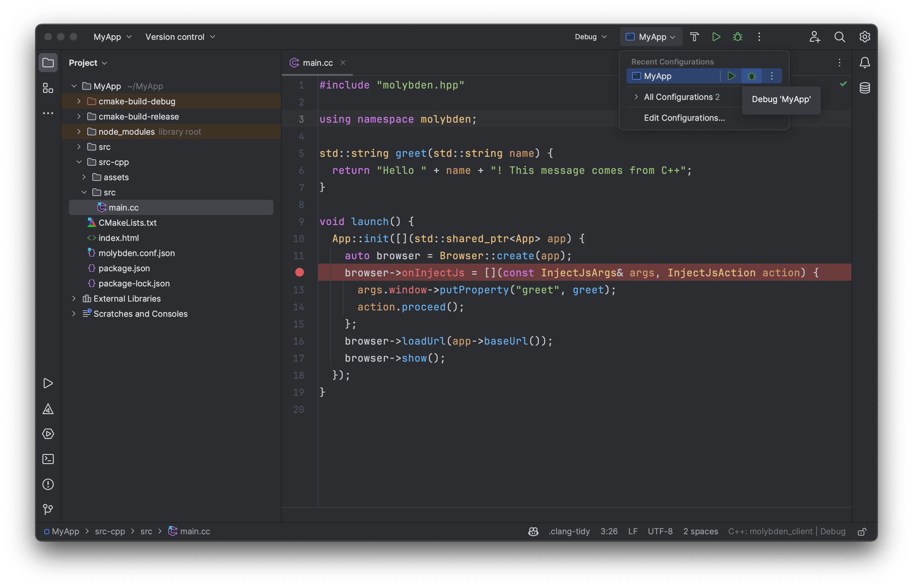
Task: Open the CMake tool window triangle icon
Action: pyautogui.click(x=48, y=408)
